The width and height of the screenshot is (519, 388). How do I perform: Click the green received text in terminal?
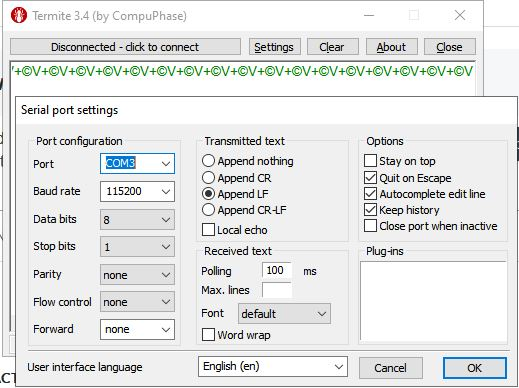243,71
